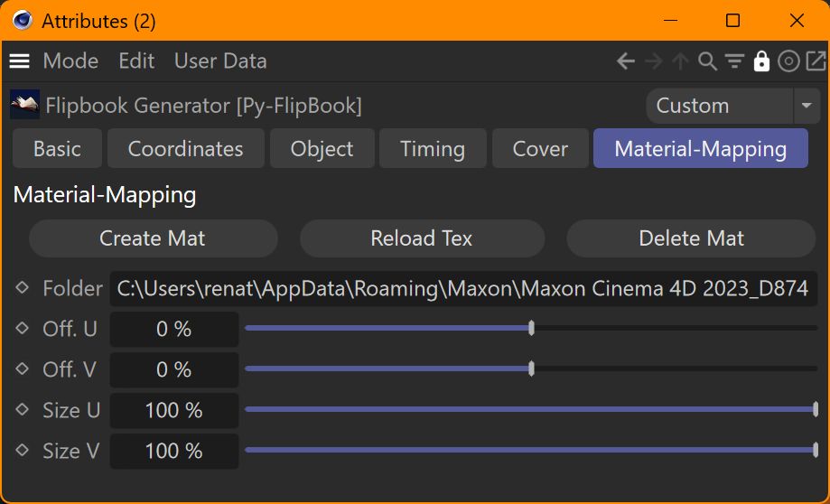This screenshot has width=830, height=504.
Task: Open a new Attribute Manager window icon
Action: click(816, 61)
